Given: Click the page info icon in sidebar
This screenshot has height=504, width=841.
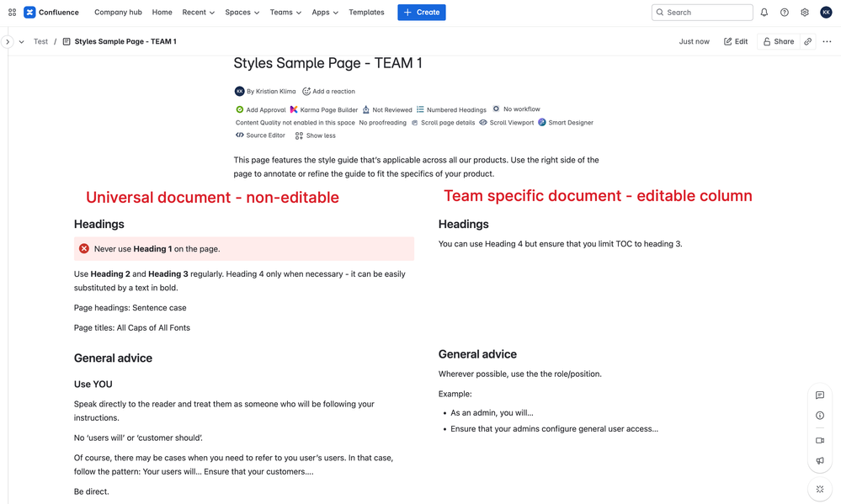Looking at the screenshot, I should 819,415.
